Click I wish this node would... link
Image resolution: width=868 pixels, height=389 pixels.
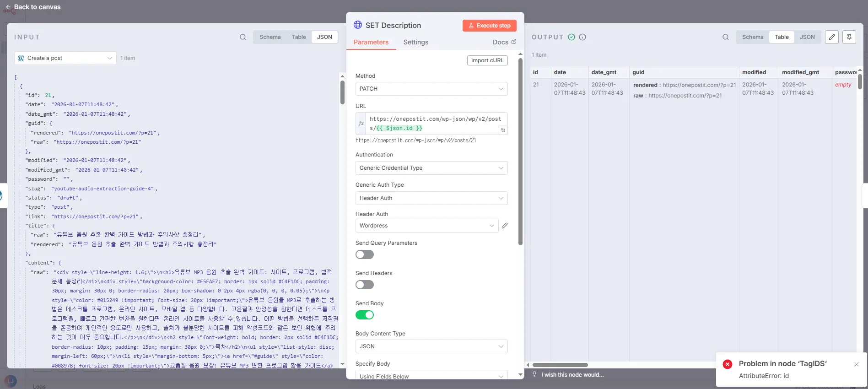click(x=572, y=374)
